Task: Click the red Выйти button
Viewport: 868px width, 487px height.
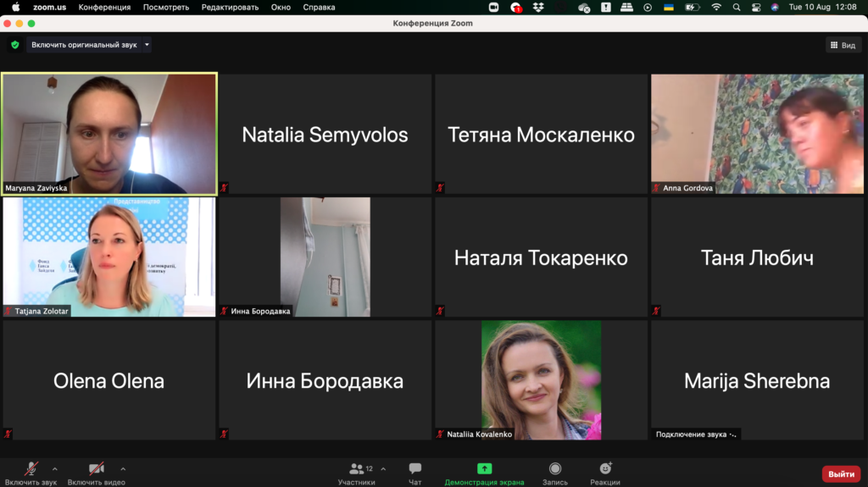Action: point(841,474)
